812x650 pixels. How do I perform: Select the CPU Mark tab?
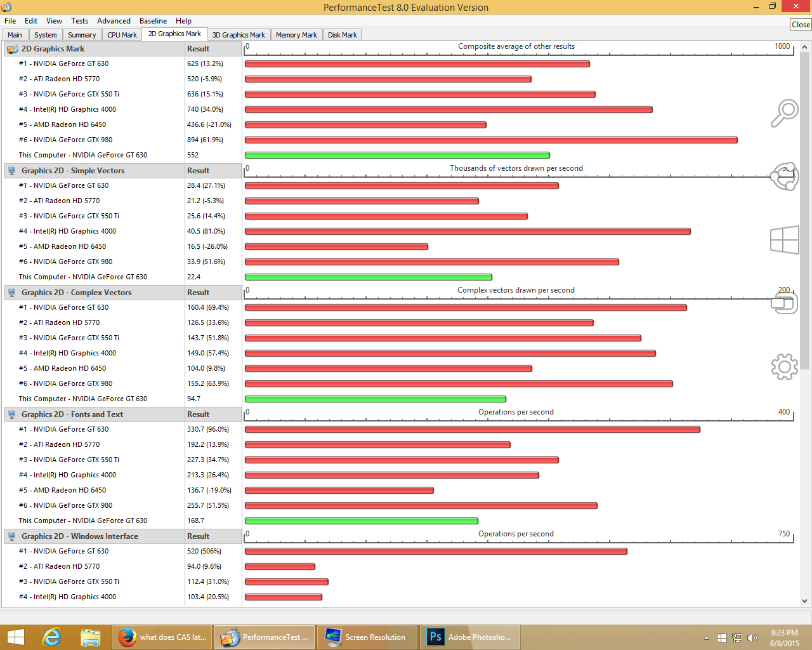122,35
